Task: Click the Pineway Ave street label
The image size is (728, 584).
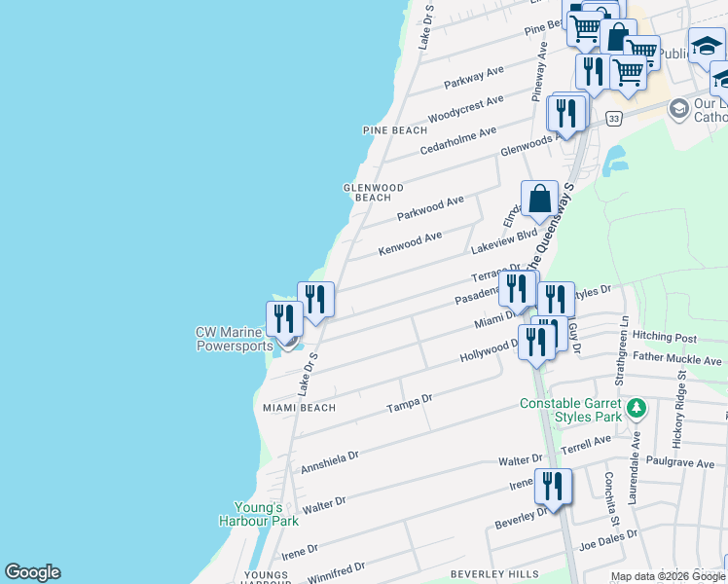Action: click(x=539, y=72)
